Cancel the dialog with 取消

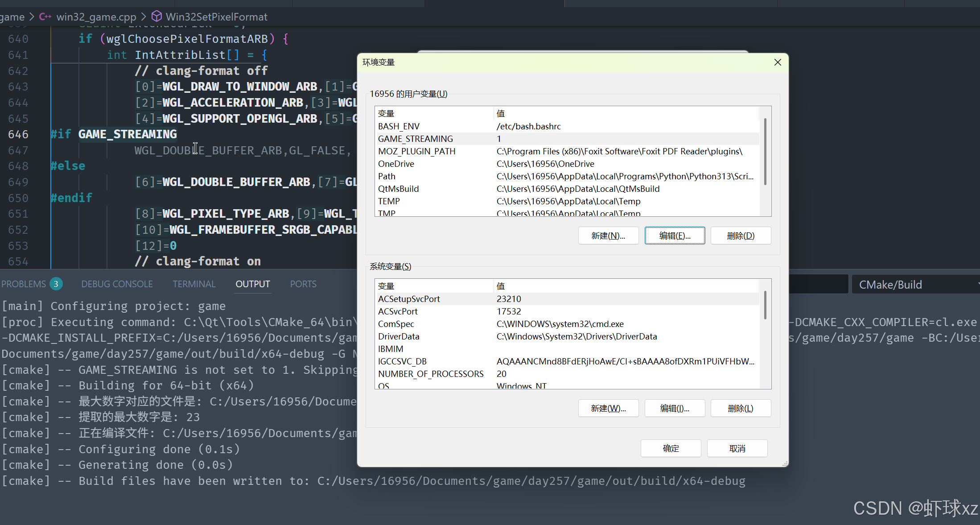(x=737, y=448)
